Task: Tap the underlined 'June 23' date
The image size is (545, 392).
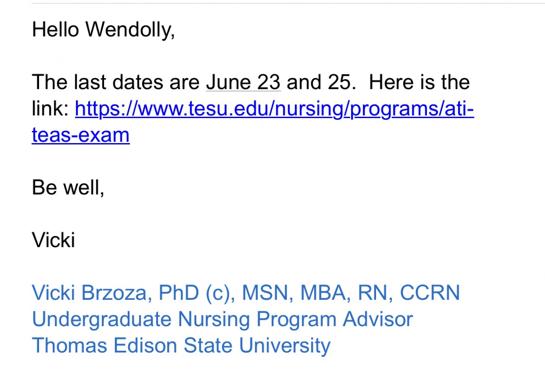Action: click(243, 83)
